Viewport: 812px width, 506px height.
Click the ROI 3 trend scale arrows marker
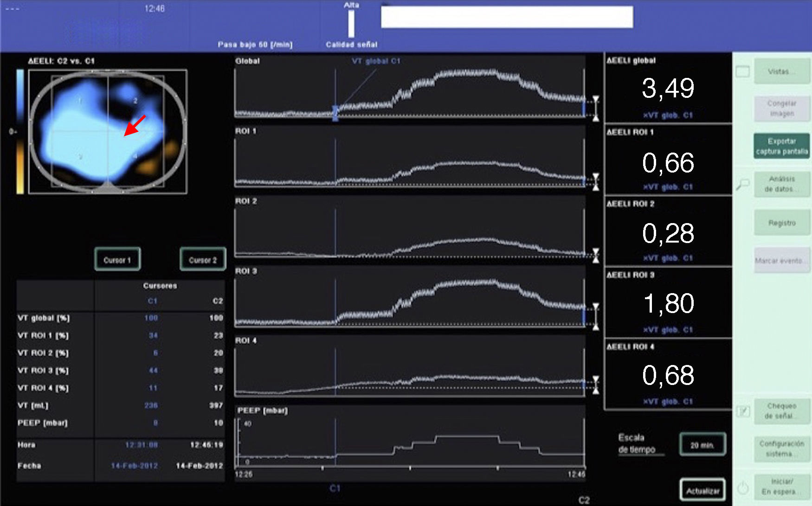596,317
